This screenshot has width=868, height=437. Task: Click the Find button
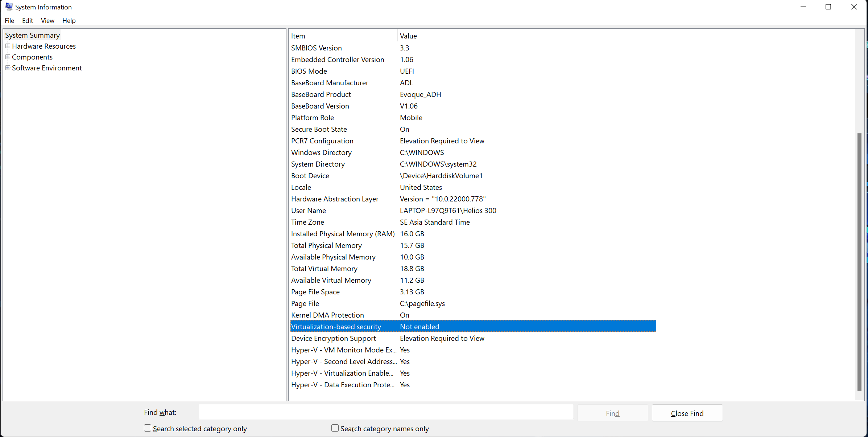click(612, 413)
